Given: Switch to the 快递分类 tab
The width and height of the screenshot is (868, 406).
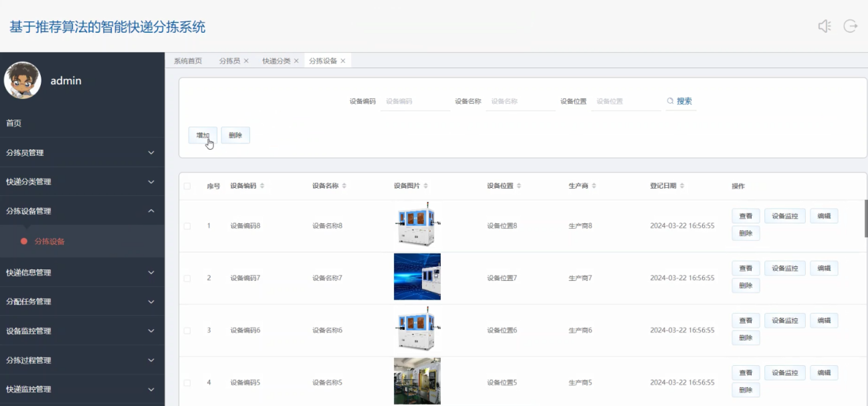Looking at the screenshot, I should coord(276,61).
